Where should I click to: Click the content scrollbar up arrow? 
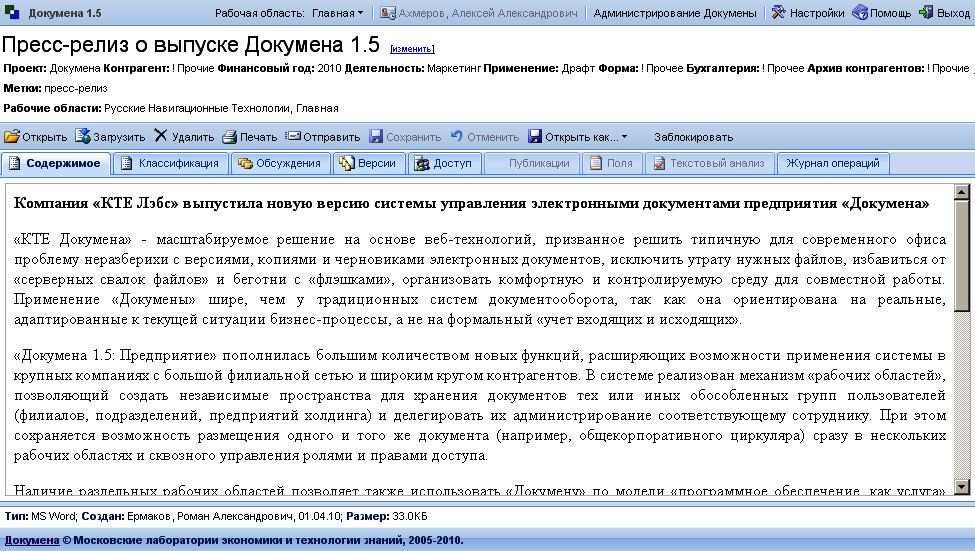point(961,192)
